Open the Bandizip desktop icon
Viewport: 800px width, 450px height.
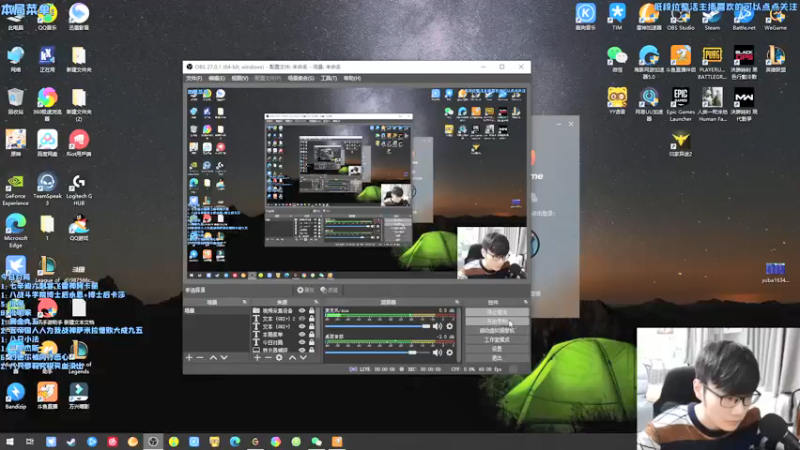coord(15,396)
